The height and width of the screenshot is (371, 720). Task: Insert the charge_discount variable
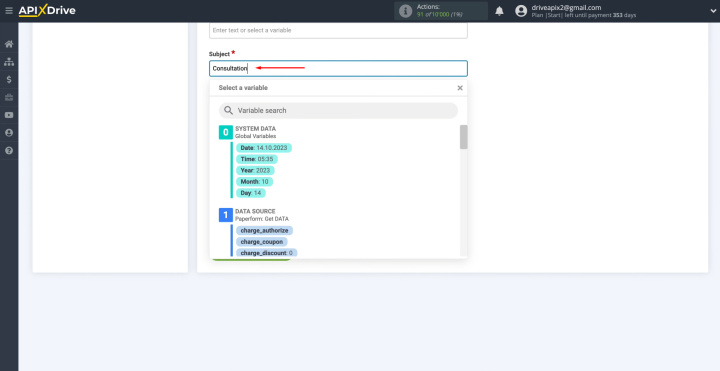click(x=266, y=253)
